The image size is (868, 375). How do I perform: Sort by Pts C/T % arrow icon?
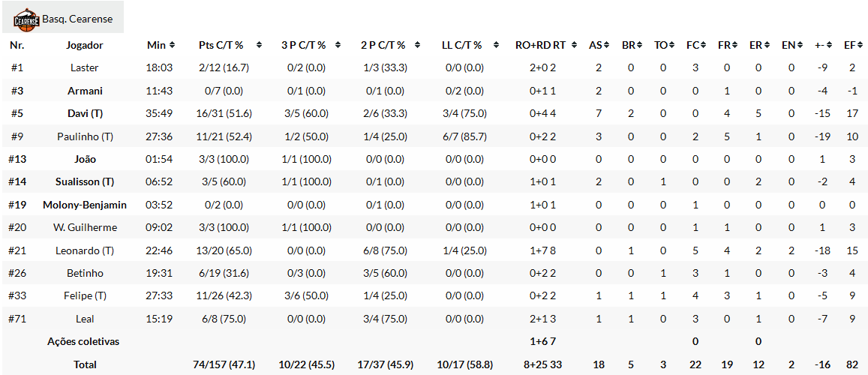point(259,45)
